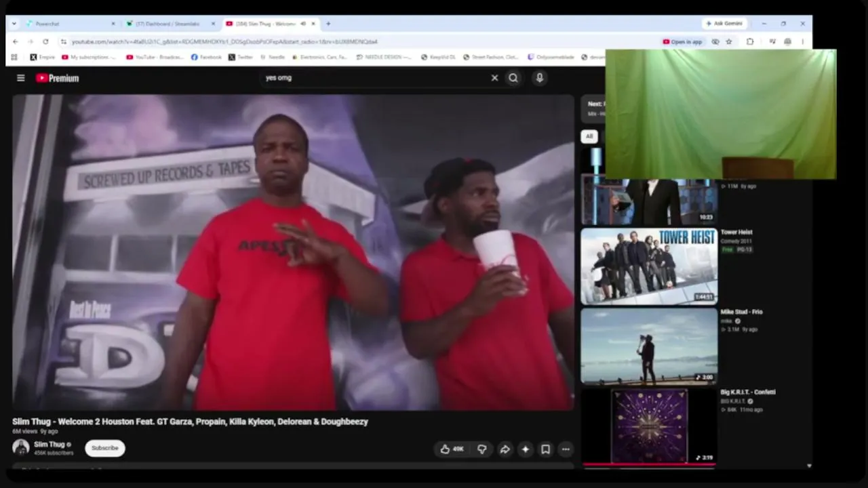868x488 pixels.
Task: Open the Twitter bookmark
Action: 241,58
